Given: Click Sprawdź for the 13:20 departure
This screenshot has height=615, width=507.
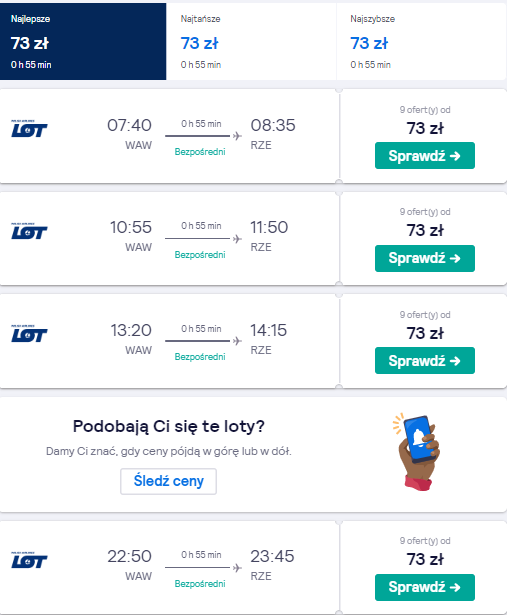Looking at the screenshot, I should pyautogui.click(x=425, y=360).
